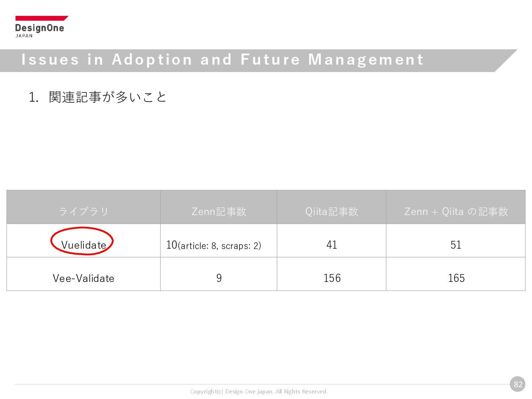Viewport: 532px width, 399px height.
Task: Select the Zenn + Qiita の記事数 header
Action: click(456, 211)
